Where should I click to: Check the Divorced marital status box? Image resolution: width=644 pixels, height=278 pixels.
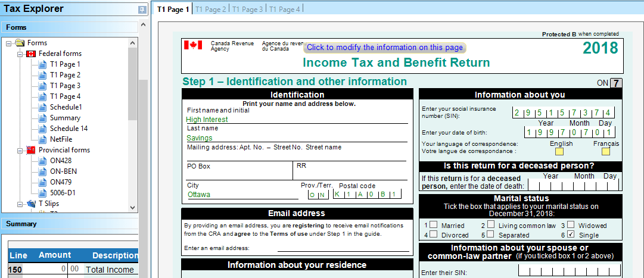[x=433, y=235]
